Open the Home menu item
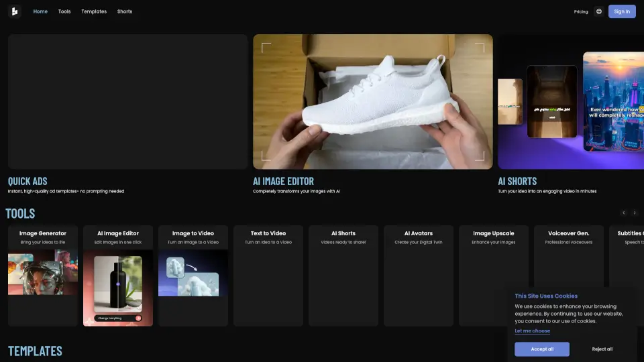The image size is (644, 362). pyautogui.click(x=40, y=11)
